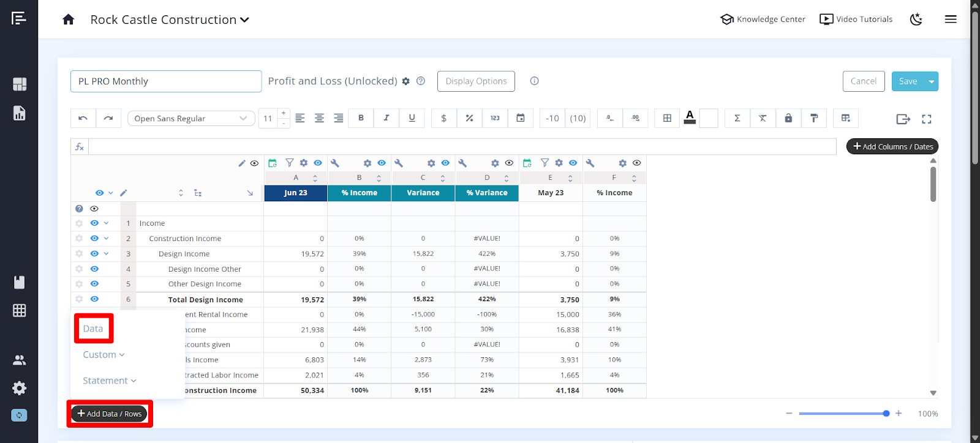Click the format painter icon
Viewport: 980px width, 443px height.
(814, 118)
